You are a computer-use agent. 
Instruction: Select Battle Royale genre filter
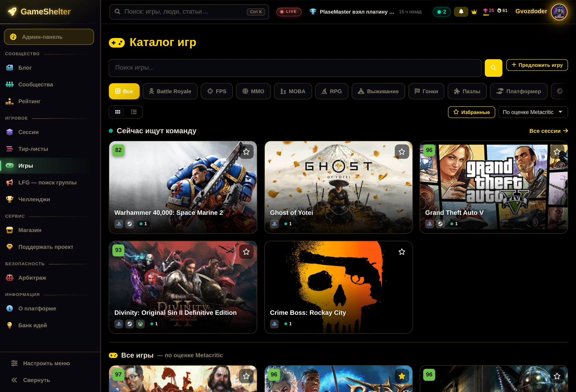click(x=170, y=91)
